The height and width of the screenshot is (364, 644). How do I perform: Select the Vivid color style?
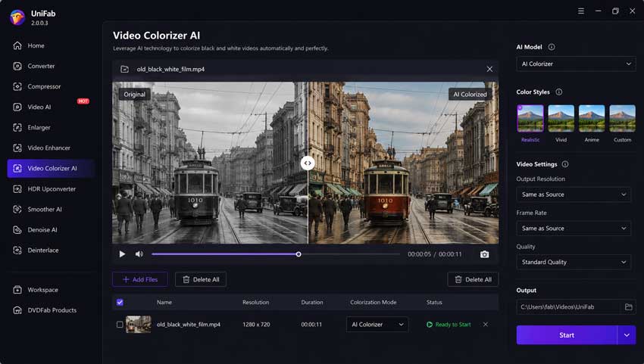coord(561,118)
